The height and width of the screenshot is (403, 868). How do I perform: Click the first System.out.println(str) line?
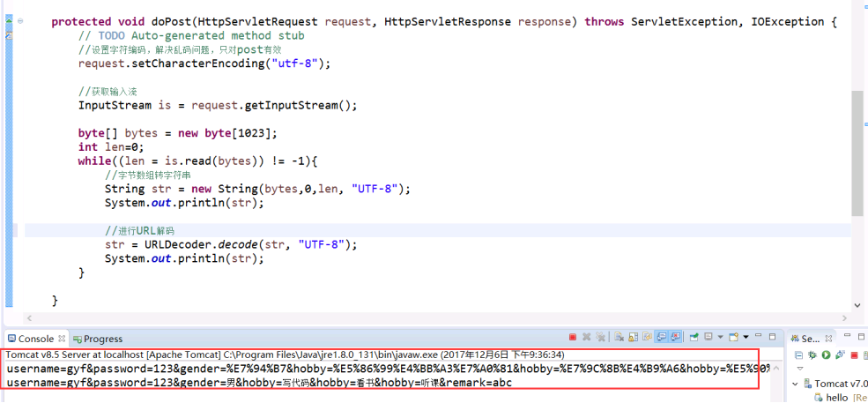click(x=184, y=202)
